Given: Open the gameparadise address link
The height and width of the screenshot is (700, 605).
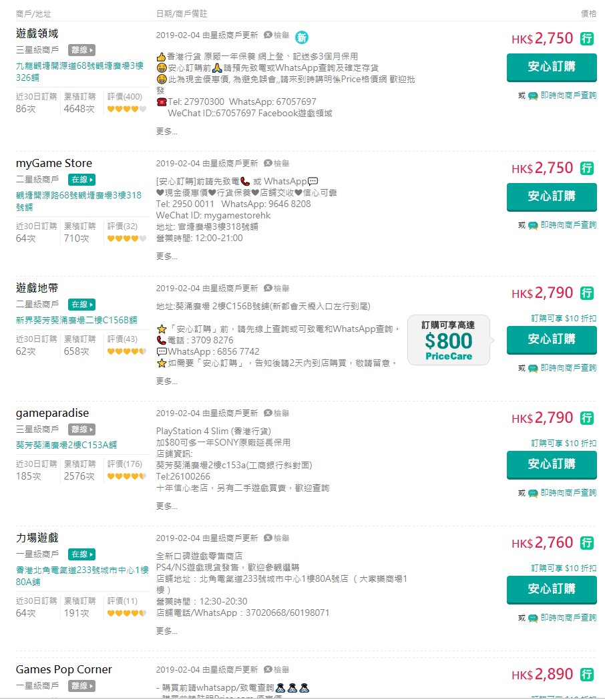Looking at the screenshot, I should click(x=66, y=445).
